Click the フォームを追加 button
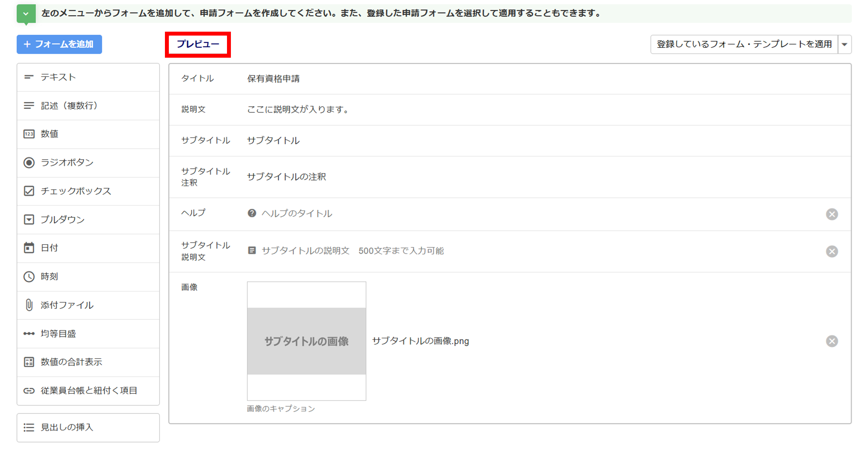 pos(59,44)
